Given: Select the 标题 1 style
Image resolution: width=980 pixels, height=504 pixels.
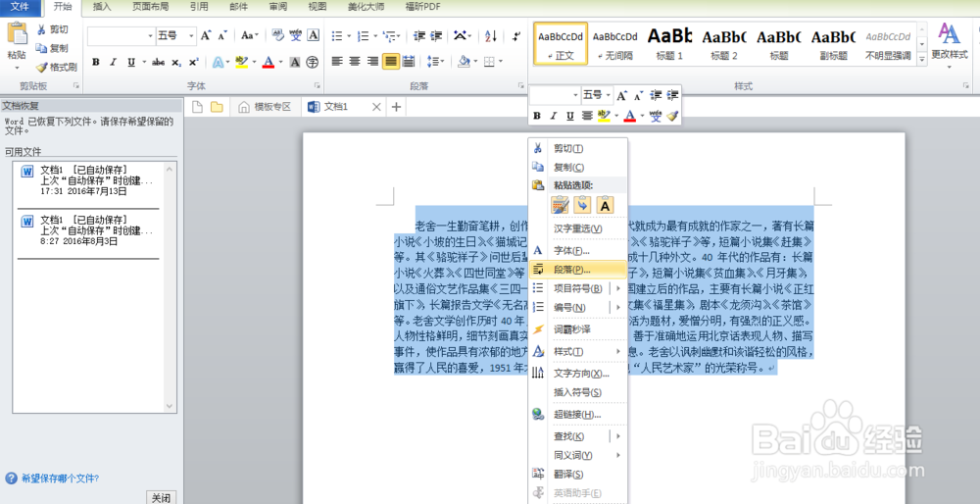Looking at the screenshot, I should point(669,44).
